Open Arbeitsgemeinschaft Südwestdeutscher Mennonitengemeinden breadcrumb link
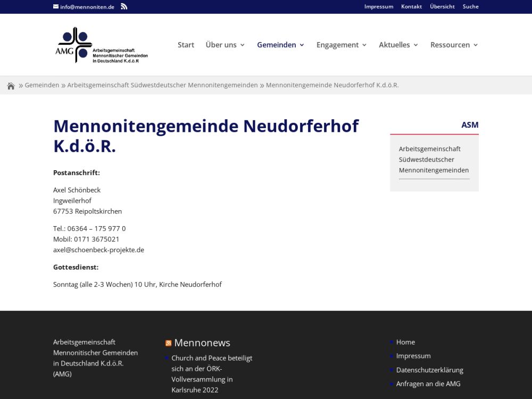532x399 pixels. (x=162, y=85)
